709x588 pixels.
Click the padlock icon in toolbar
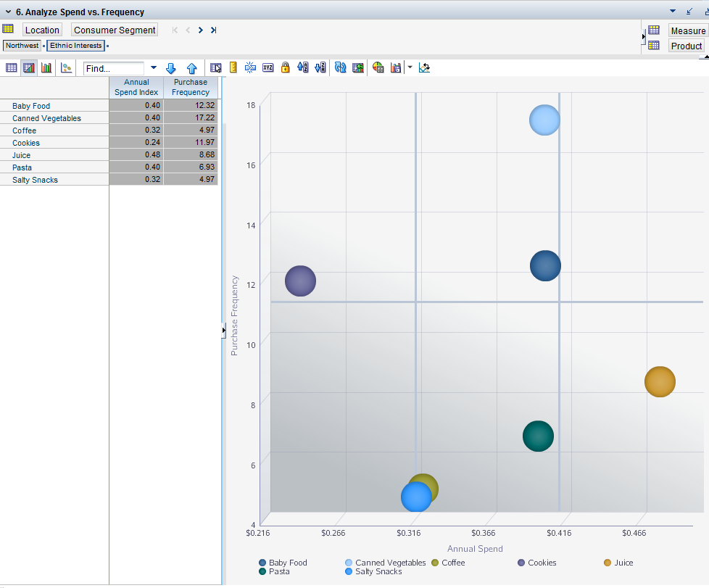tap(285, 67)
